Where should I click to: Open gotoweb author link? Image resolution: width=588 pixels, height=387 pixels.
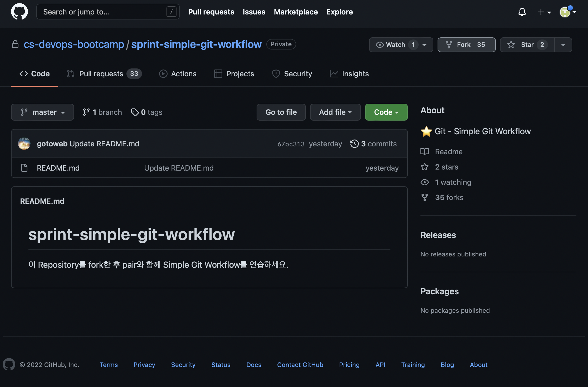click(52, 144)
